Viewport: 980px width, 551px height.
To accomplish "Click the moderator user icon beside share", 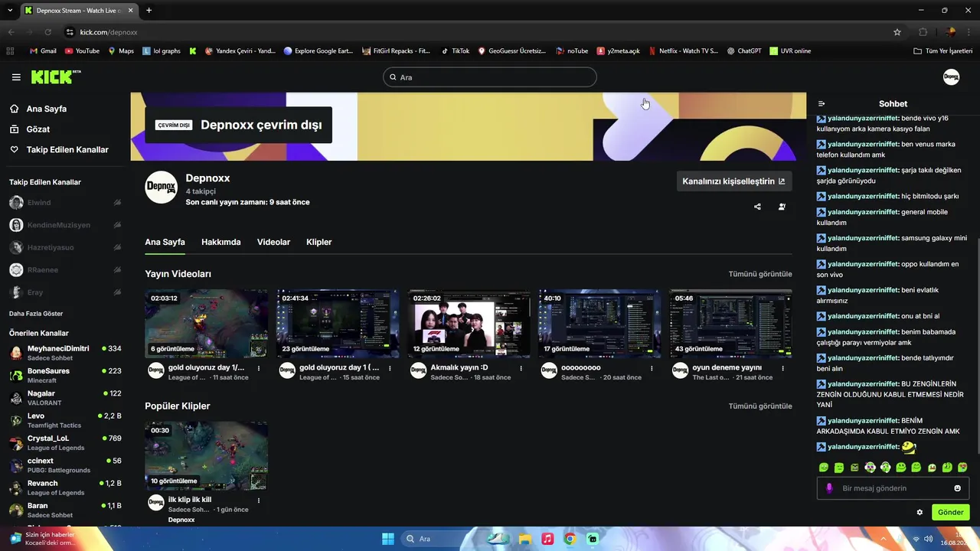I will pos(782,207).
